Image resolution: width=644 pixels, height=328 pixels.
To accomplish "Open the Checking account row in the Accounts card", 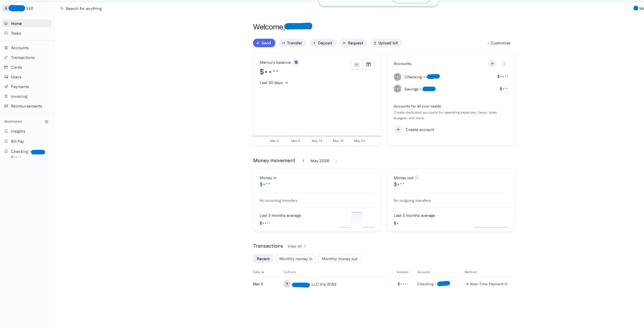I will pos(451,77).
